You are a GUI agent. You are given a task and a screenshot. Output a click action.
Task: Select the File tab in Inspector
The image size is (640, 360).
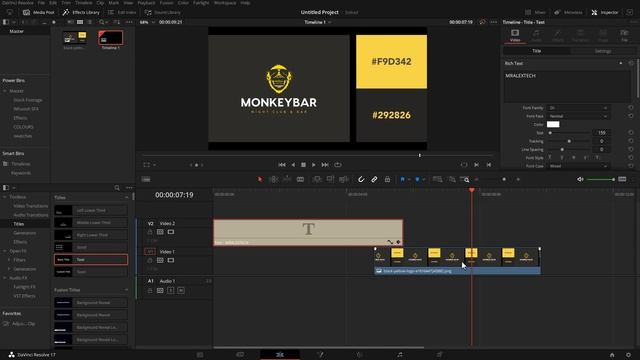click(624, 35)
